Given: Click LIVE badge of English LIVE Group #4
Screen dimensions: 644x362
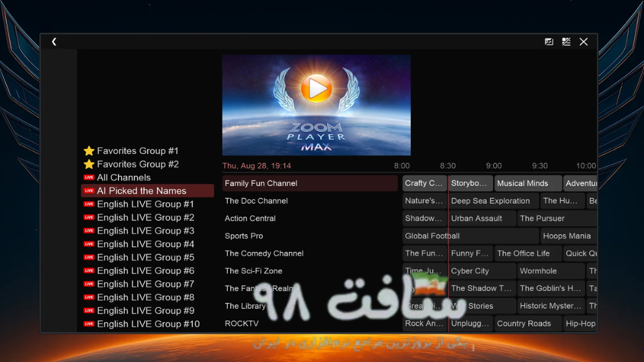Looking at the screenshot, I should click(89, 244).
